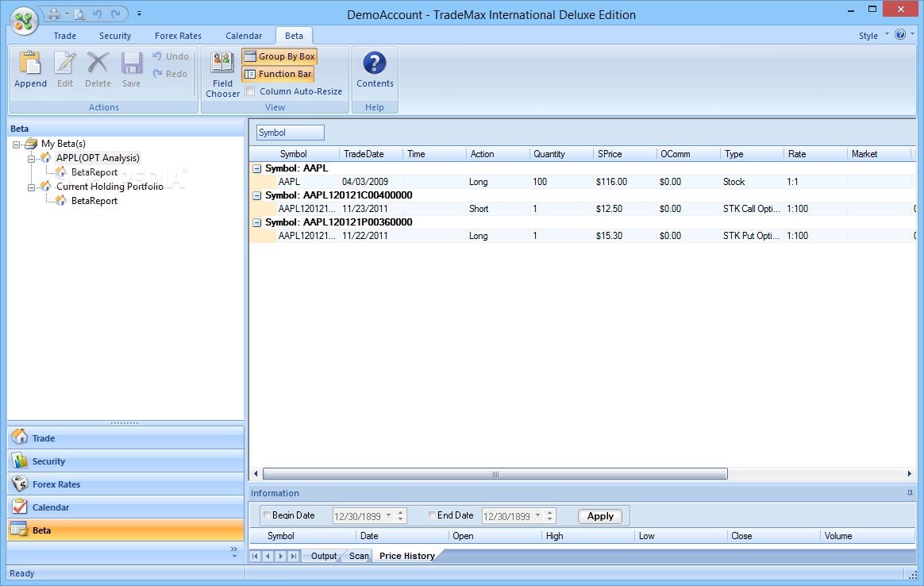Open the TradeMax application orb menu

[x=24, y=21]
